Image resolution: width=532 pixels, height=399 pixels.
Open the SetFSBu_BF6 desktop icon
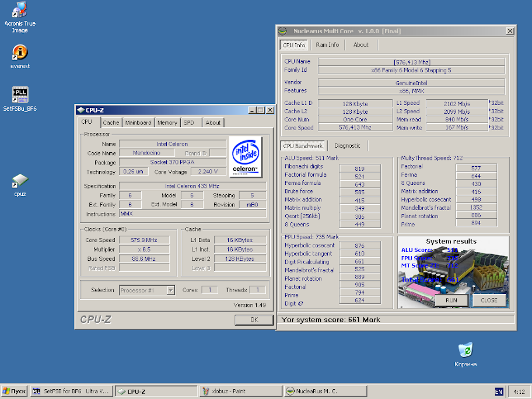(20, 95)
